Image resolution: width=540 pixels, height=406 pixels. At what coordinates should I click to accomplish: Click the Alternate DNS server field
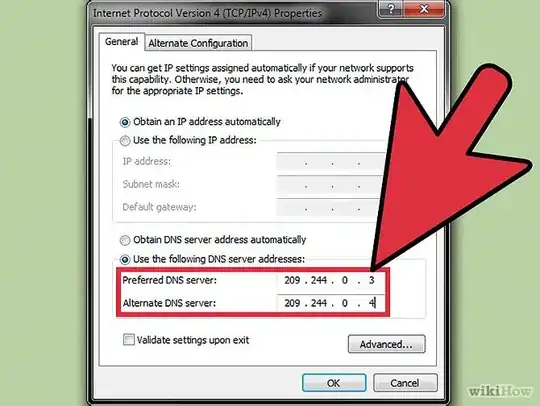pyautogui.click(x=331, y=303)
